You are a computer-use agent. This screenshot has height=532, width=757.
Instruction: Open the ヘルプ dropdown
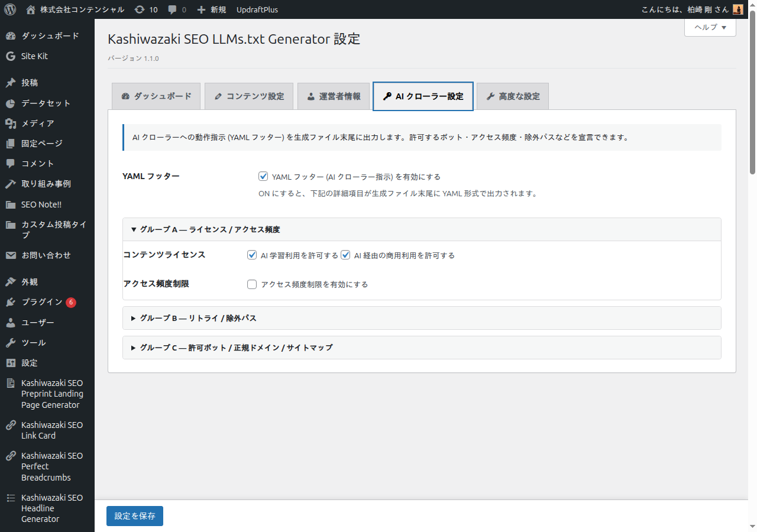point(710,27)
